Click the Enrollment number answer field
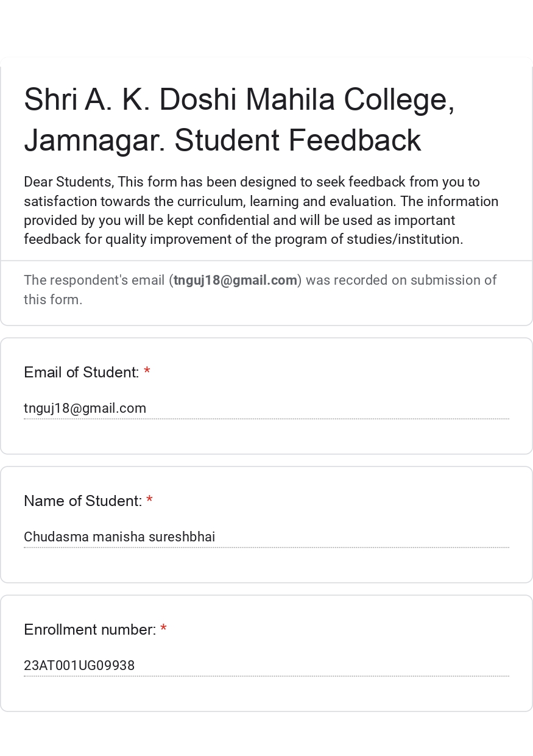Image resolution: width=533 pixels, height=756 pixels. point(266,666)
